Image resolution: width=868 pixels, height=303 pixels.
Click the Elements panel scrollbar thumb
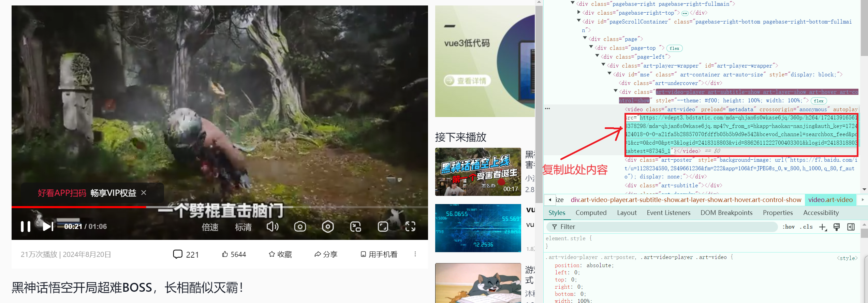click(864, 28)
